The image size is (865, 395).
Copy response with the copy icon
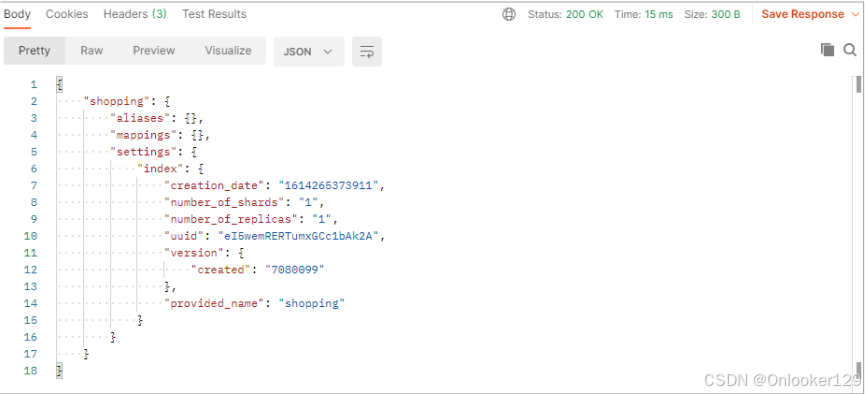[x=827, y=50]
